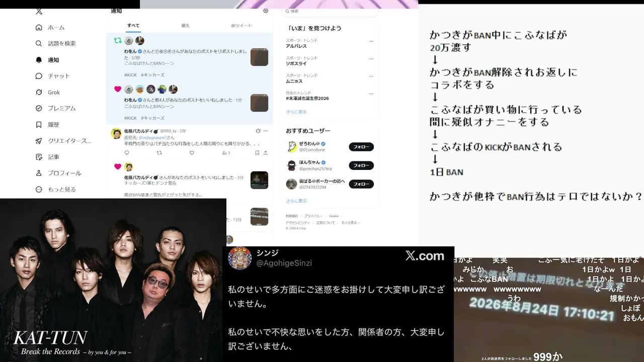This screenshot has height=362, width=644.
Task: Open options for ソボスライ trend
Action: click(371, 59)
